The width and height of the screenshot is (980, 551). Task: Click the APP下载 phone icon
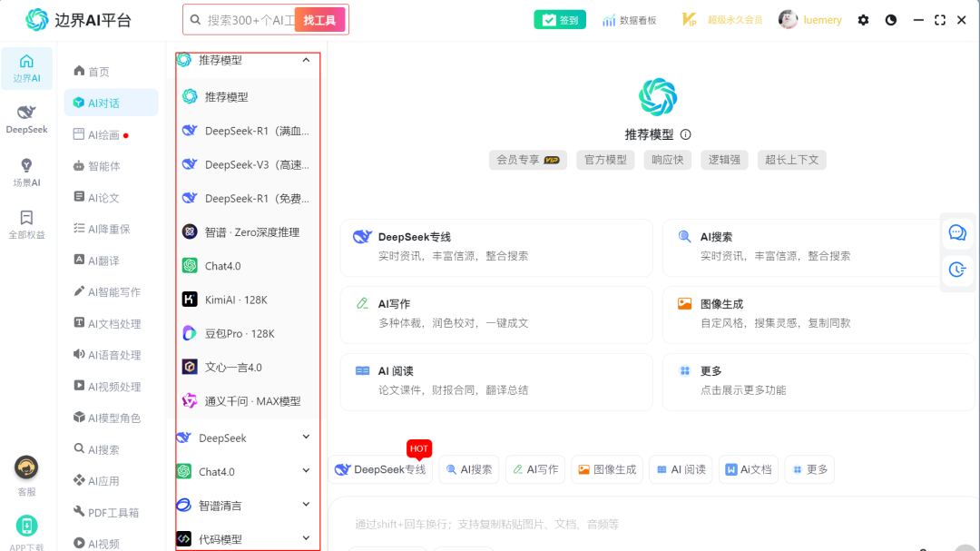(26, 526)
